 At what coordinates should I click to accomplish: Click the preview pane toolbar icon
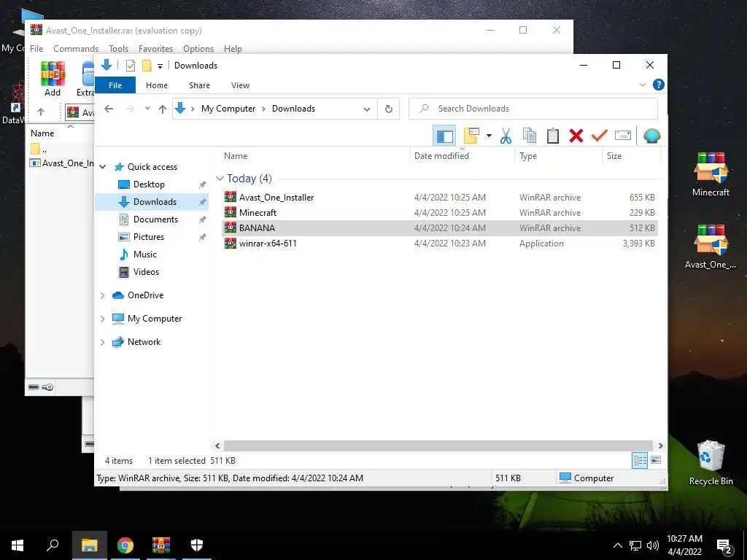tap(444, 136)
